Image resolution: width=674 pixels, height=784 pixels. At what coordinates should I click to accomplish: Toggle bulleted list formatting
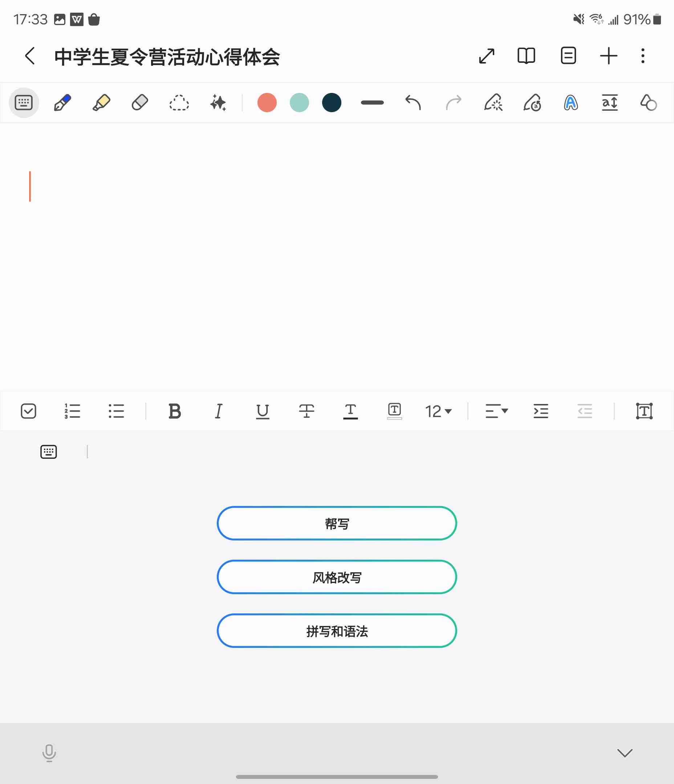pyautogui.click(x=116, y=411)
